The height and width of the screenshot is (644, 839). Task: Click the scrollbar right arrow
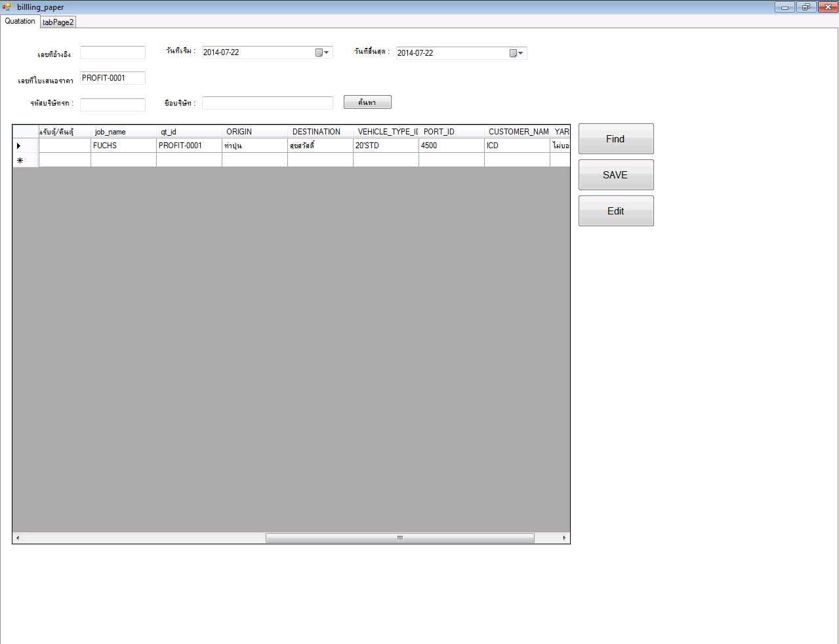point(564,538)
